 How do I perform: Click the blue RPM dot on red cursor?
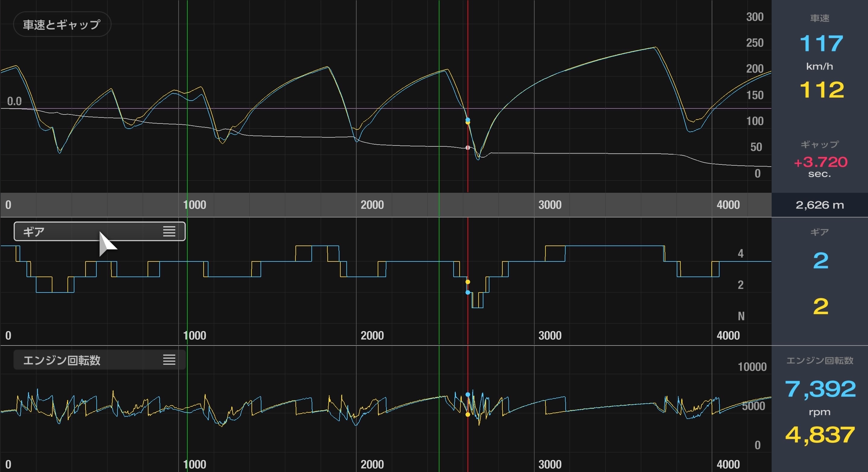tap(468, 394)
